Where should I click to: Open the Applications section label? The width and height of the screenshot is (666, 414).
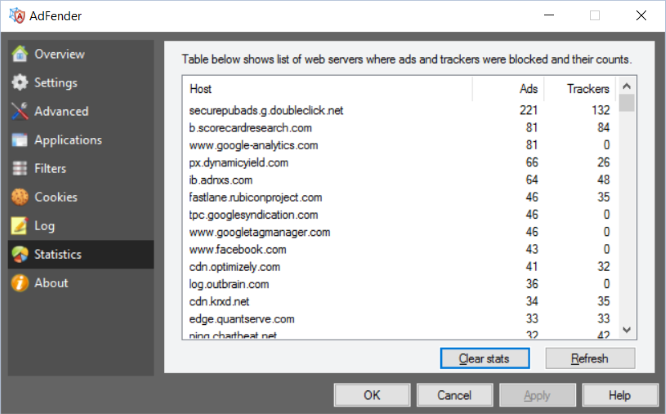[68, 140]
